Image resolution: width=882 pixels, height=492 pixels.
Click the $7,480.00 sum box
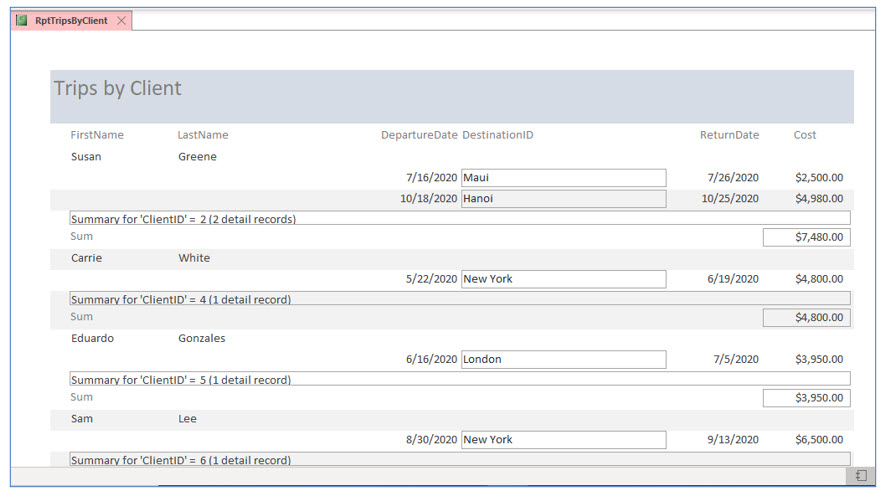807,237
